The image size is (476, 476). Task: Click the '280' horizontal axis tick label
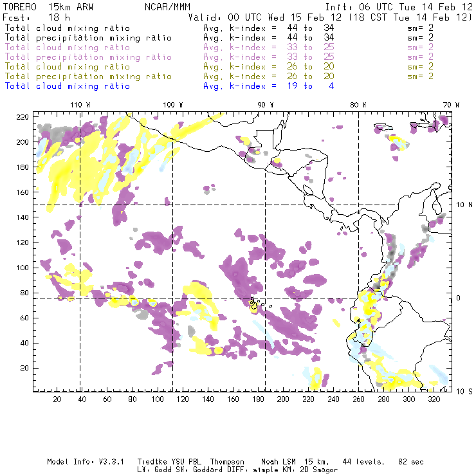click(x=384, y=399)
